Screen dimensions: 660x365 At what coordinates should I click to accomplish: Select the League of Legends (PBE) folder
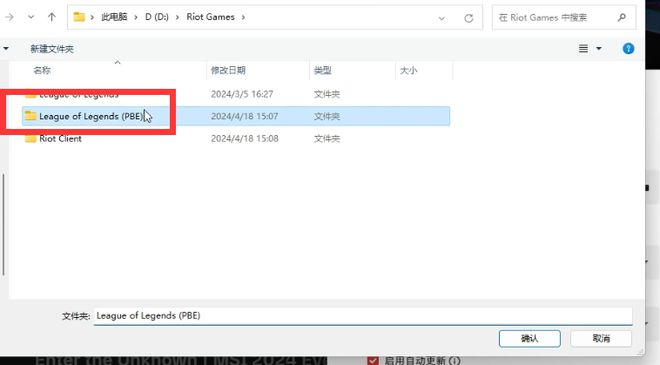click(236, 116)
